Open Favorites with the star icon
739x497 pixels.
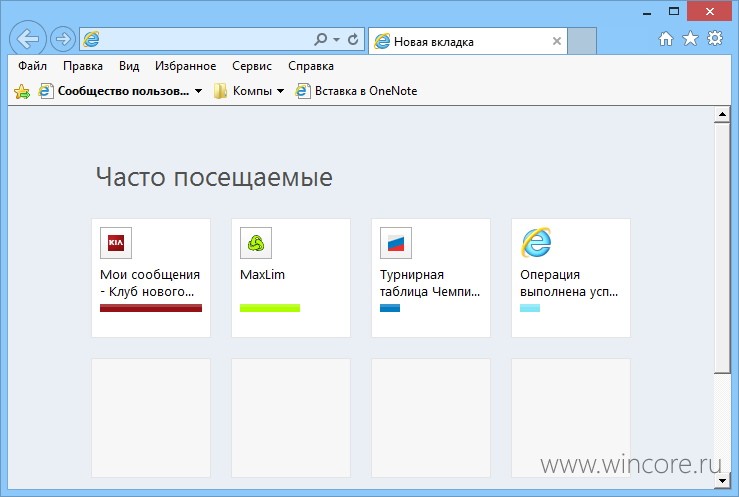690,38
